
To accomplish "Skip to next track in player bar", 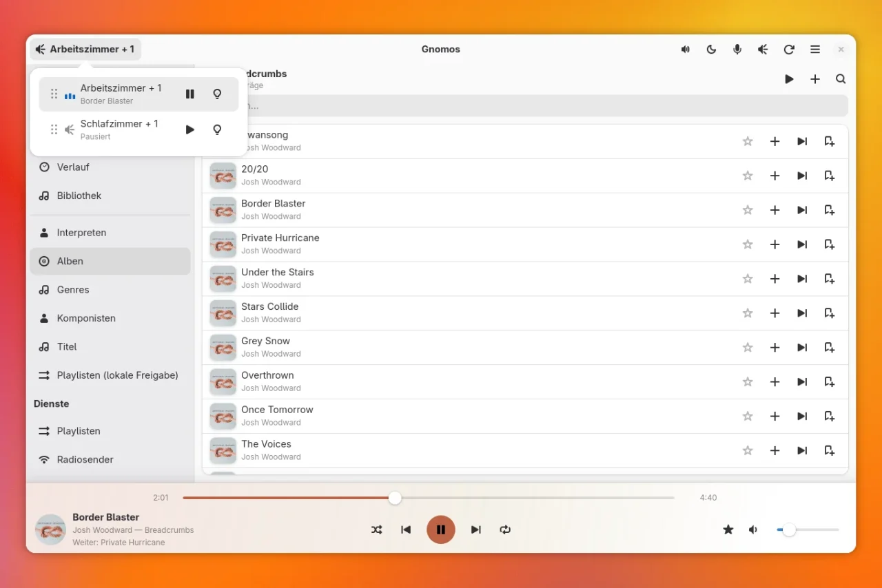I will [x=476, y=529].
